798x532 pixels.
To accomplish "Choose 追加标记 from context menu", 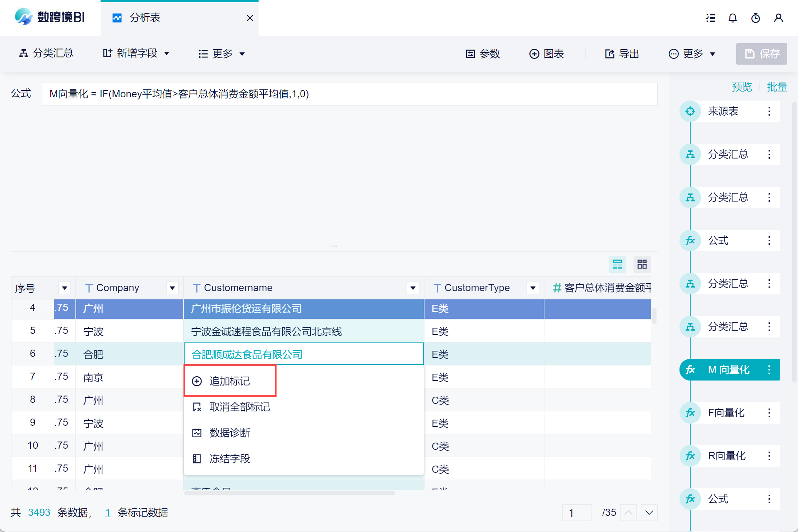I will 230,381.
